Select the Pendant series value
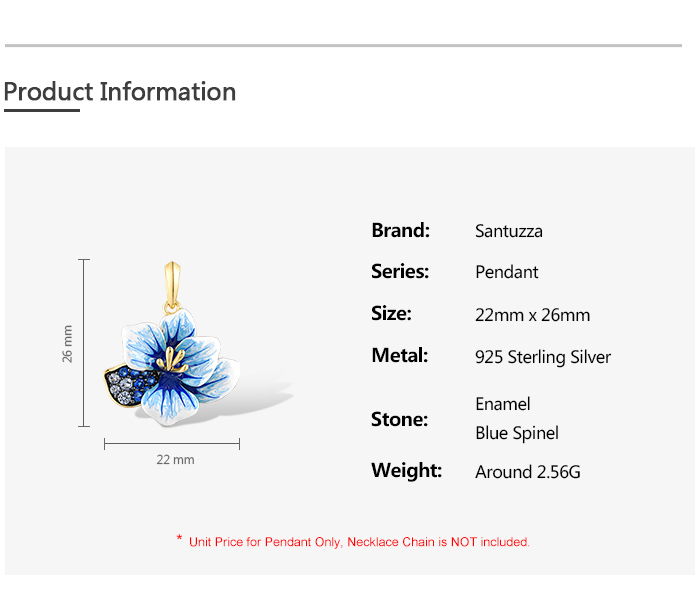The image size is (700, 615). tap(507, 272)
